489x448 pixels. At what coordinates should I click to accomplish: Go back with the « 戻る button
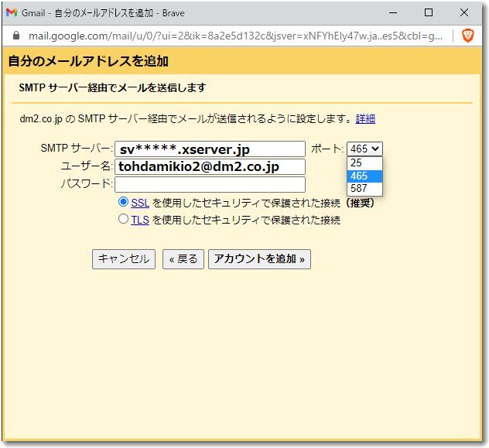pos(183,259)
